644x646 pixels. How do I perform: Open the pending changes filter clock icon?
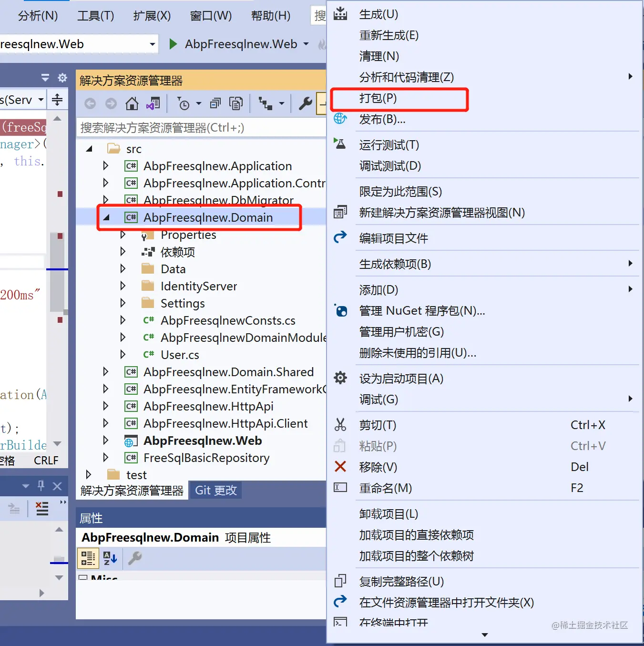click(183, 103)
